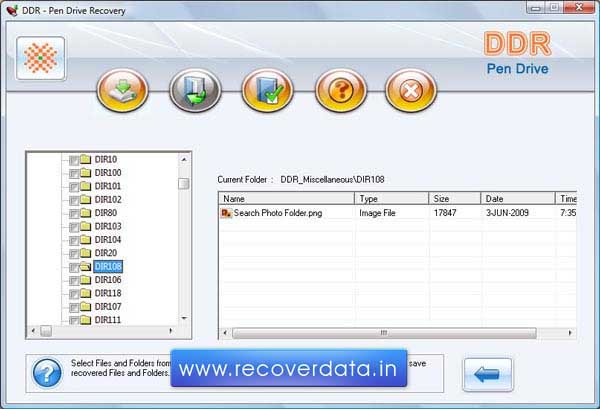Click the DDR app icon in the title bar
This screenshot has width=600, height=409.
pos(12,10)
